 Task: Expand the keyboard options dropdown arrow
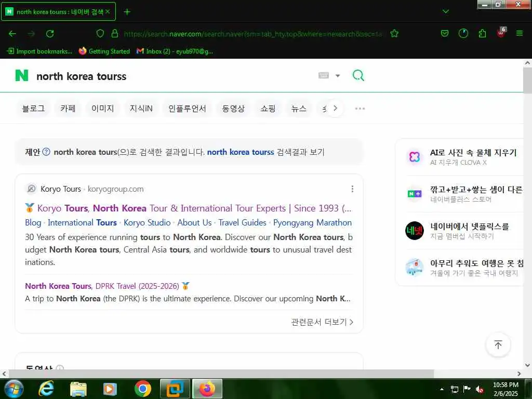[x=338, y=76]
